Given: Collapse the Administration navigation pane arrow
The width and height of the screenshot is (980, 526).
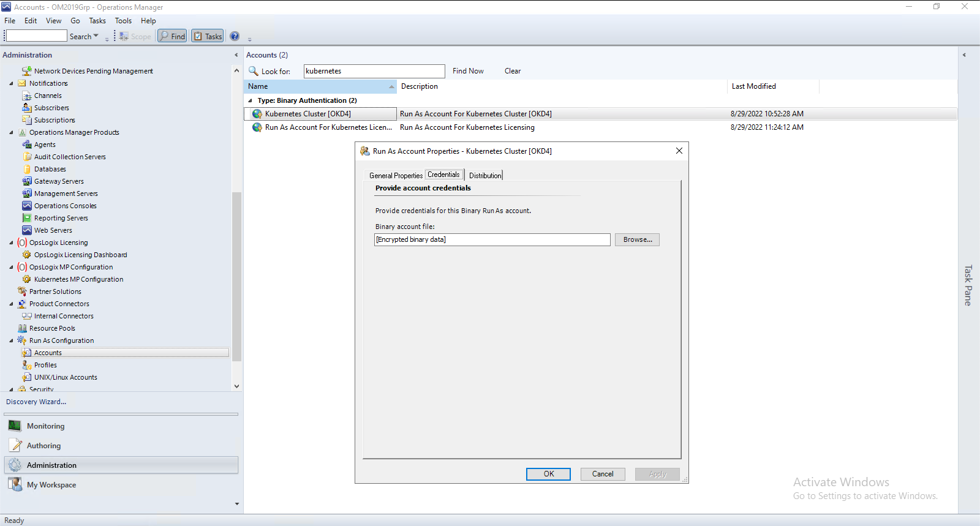Looking at the screenshot, I should tap(236, 55).
